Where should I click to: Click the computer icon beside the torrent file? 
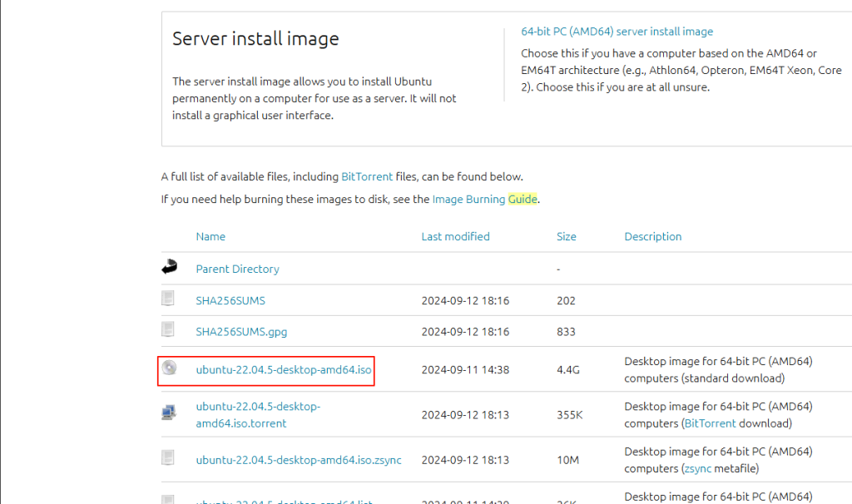tap(169, 413)
